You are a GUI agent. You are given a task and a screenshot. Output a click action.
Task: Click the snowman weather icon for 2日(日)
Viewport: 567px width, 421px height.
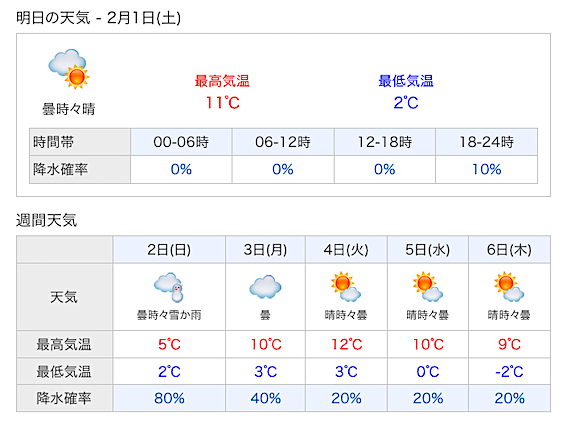point(169,287)
